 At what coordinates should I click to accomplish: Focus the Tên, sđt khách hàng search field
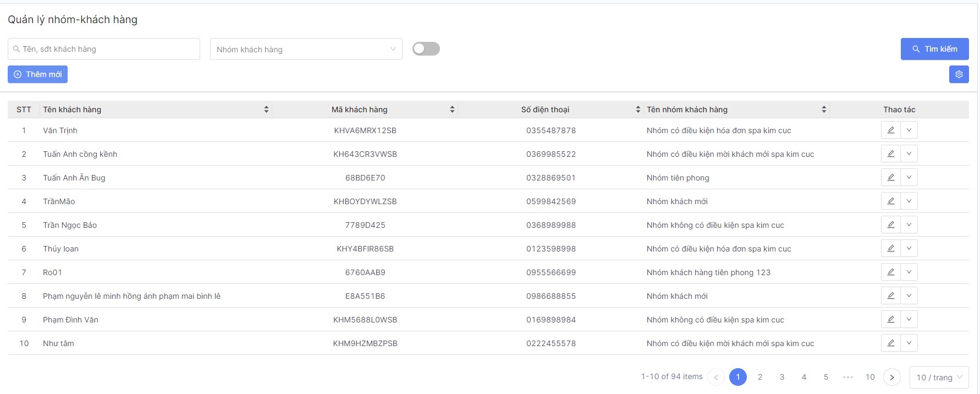(104, 49)
